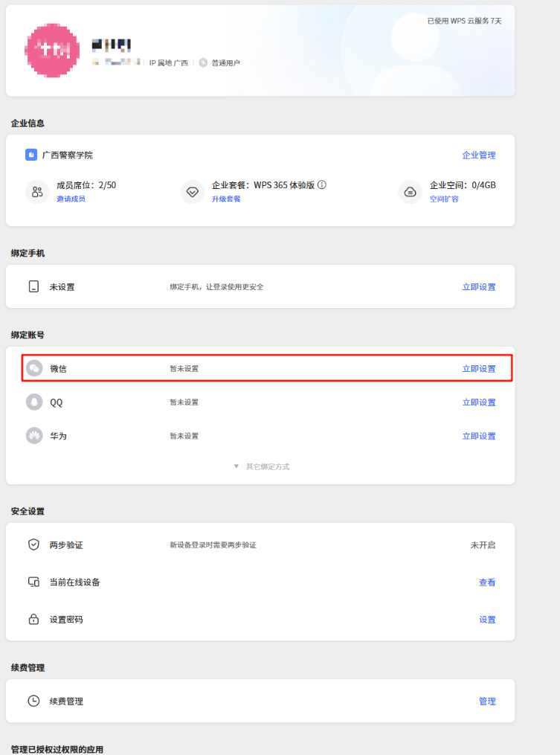560x755 pixels.
Task: Click the phone icon under 绑定手机
Action: 33,287
